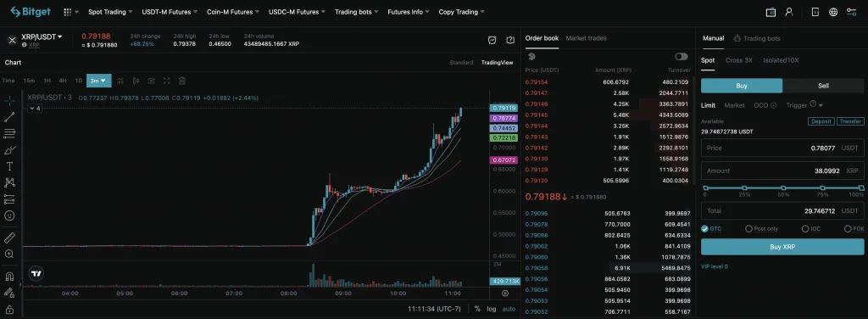Remove drawings with the trash icon
The width and height of the screenshot is (868, 319).
(x=182, y=81)
